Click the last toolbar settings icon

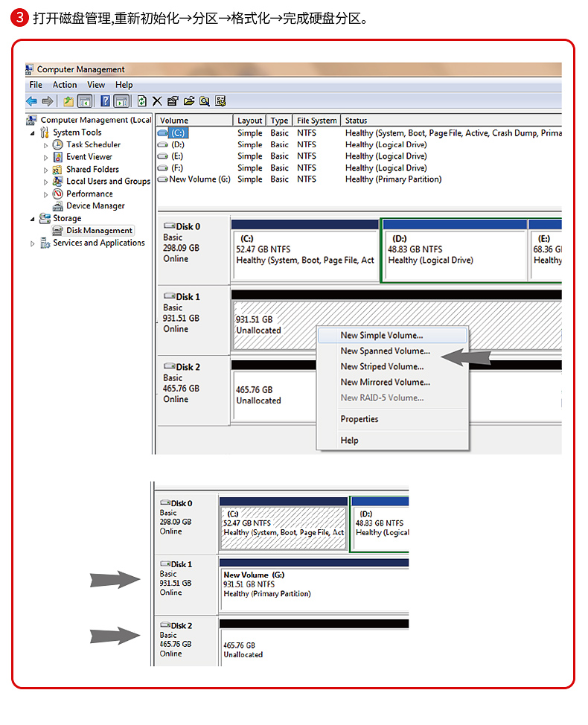220,101
